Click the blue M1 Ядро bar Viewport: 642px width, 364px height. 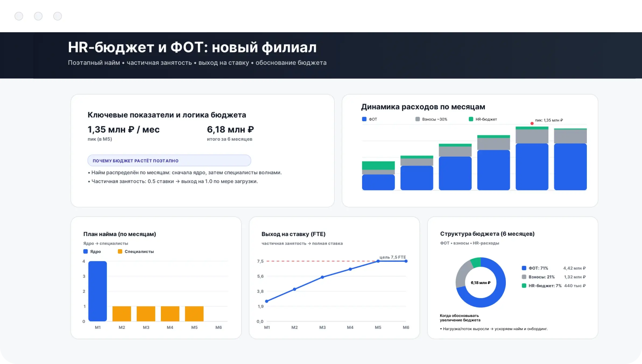pyautogui.click(x=97, y=291)
